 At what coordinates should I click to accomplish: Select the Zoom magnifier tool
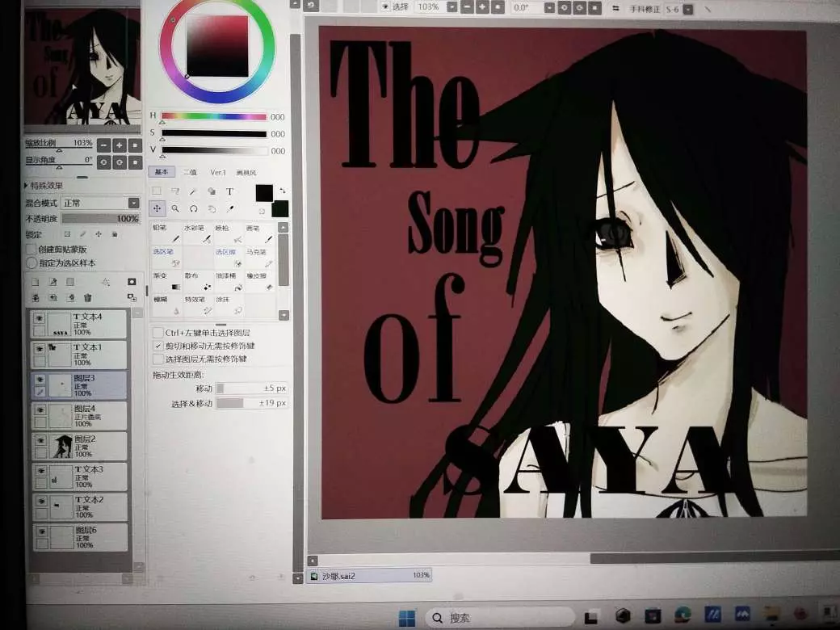175,208
